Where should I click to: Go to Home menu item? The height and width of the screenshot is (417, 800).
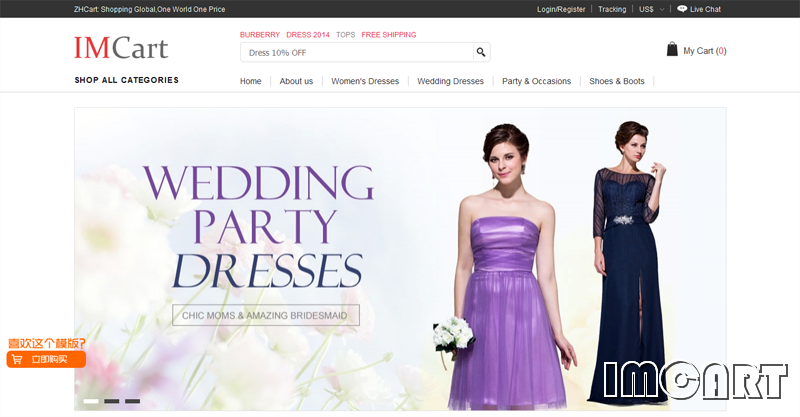click(x=251, y=81)
